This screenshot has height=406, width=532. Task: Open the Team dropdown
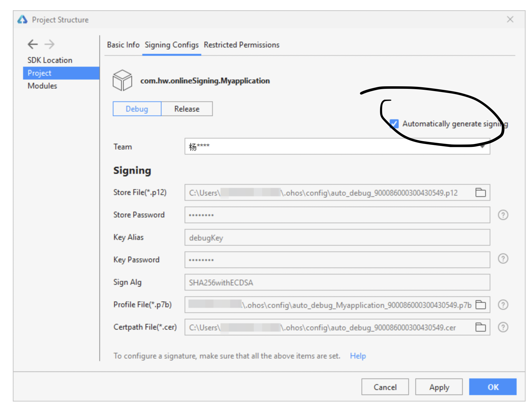[483, 146]
